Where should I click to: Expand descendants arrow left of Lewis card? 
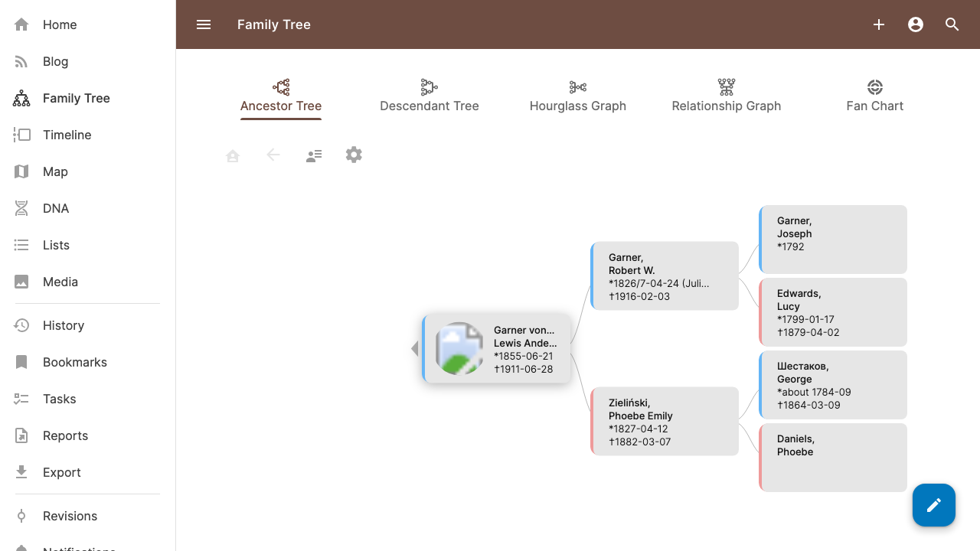(x=414, y=349)
